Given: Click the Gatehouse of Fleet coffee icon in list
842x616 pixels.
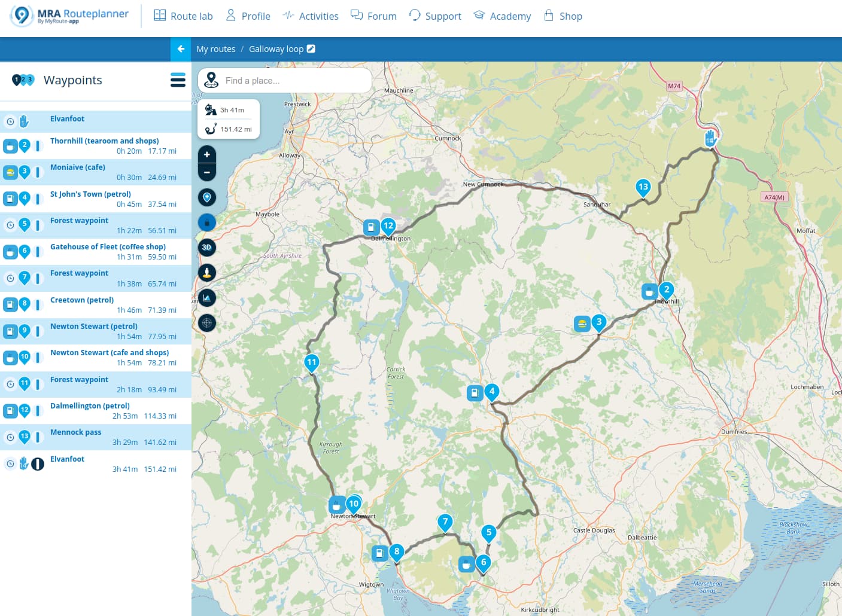Looking at the screenshot, I should 10,252.
